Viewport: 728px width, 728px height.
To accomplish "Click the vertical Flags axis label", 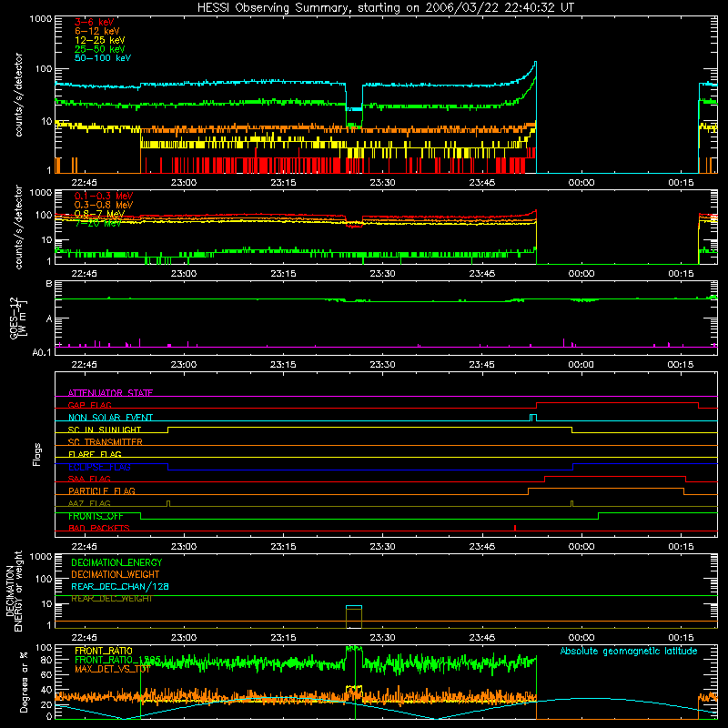I will pos(37,454).
